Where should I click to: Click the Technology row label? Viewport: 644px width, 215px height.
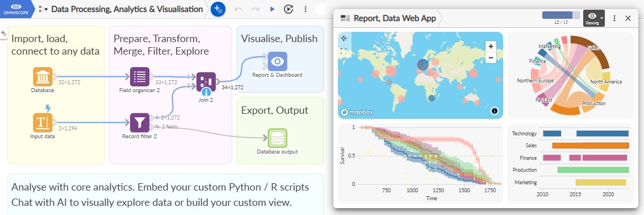[524, 134]
